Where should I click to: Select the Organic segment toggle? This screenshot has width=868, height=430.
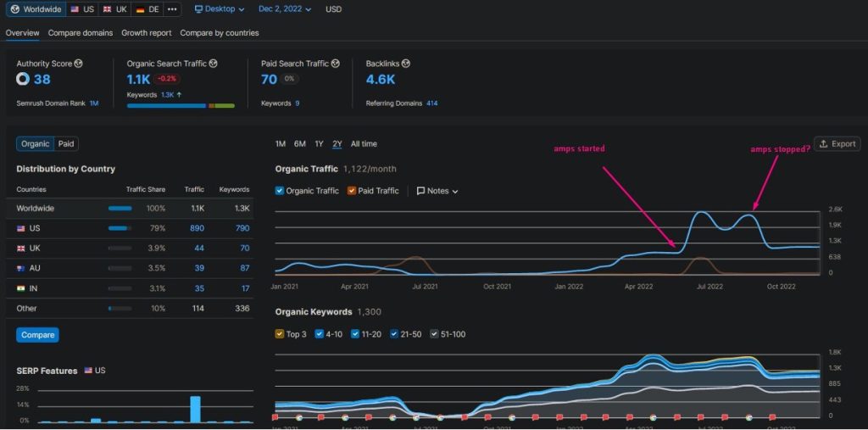click(x=36, y=144)
